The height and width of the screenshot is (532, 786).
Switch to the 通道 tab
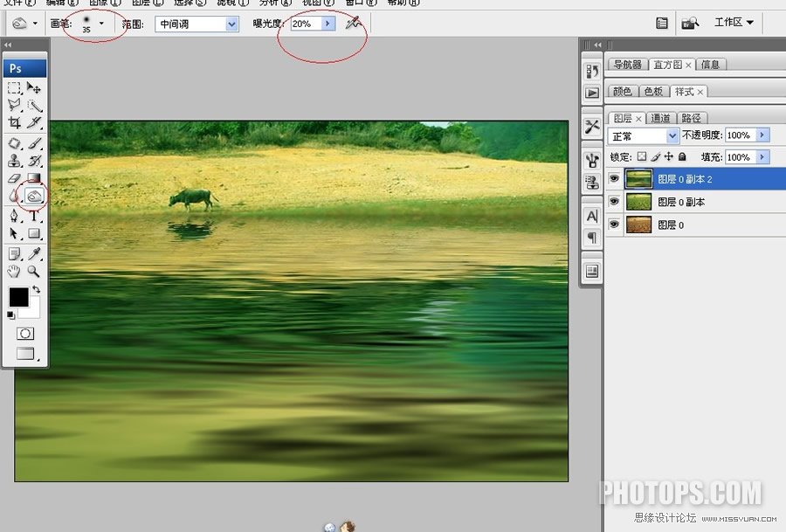click(660, 118)
